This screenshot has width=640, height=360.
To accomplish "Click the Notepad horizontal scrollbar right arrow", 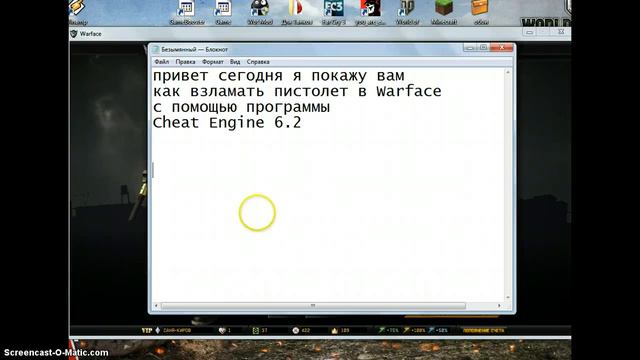I will [x=499, y=306].
